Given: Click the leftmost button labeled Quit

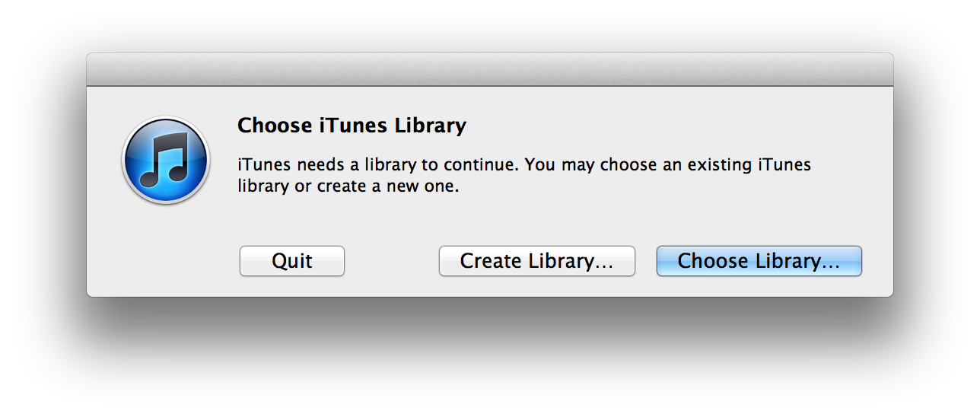Looking at the screenshot, I should point(292,261).
